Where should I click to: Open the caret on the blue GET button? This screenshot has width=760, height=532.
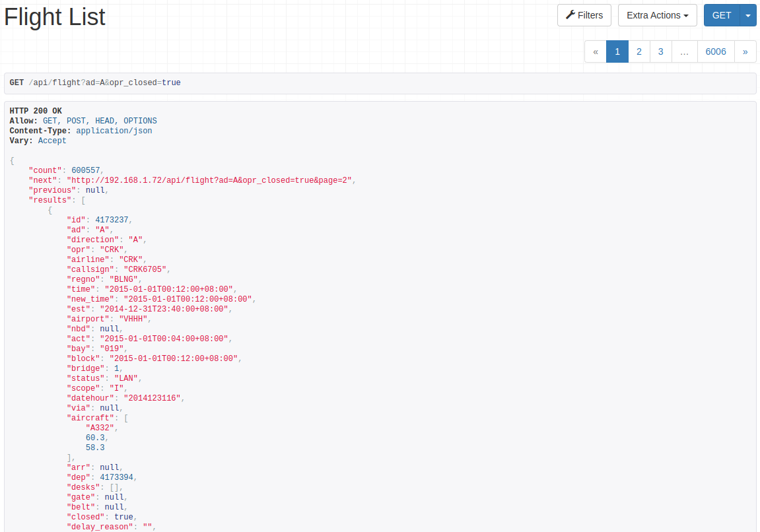[749, 15]
